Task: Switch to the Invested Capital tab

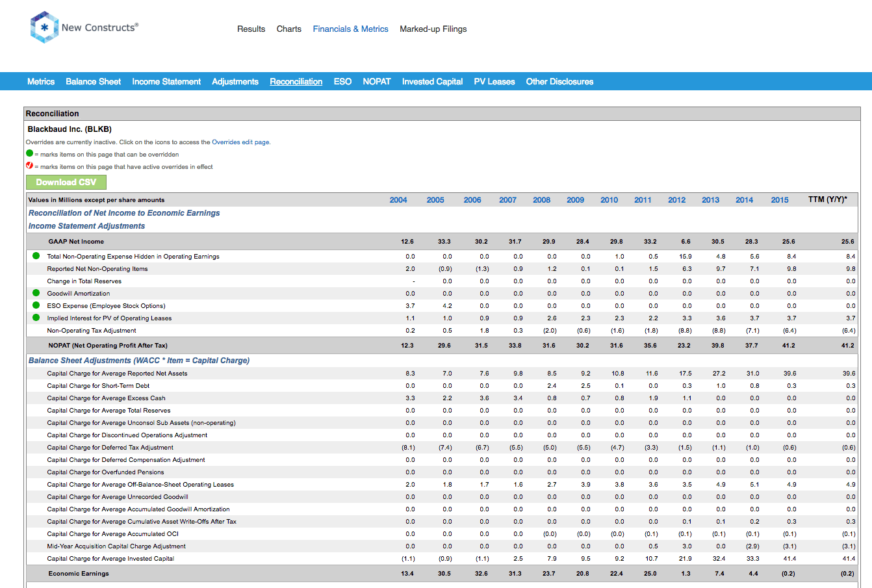Action: click(432, 81)
